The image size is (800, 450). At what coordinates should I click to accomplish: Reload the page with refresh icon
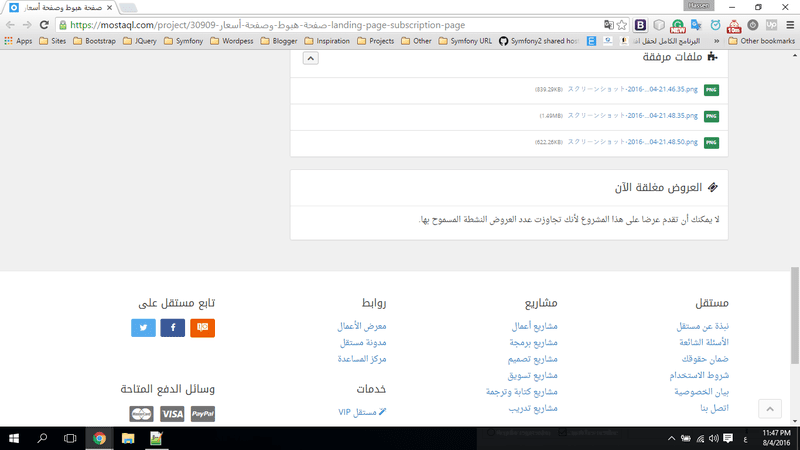click(x=44, y=25)
